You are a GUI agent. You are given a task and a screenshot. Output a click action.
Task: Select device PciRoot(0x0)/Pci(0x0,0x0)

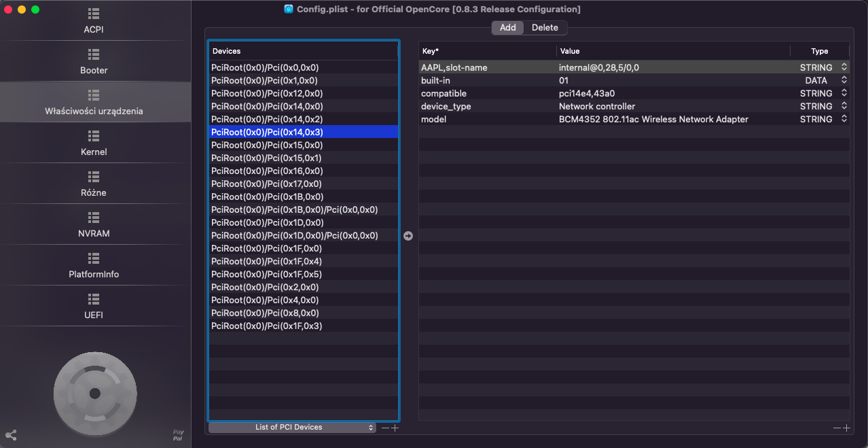click(304, 67)
